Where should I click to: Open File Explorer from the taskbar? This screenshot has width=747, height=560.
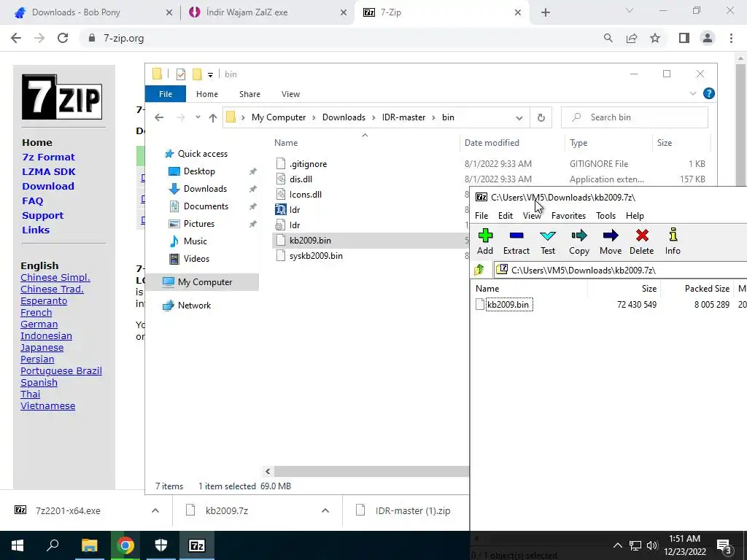pyautogui.click(x=89, y=545)
